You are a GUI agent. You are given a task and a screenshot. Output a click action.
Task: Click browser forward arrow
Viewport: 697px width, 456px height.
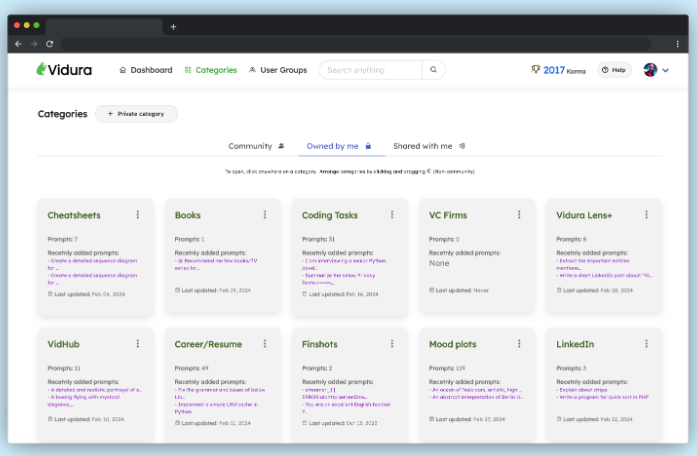[x=34, y=44]
